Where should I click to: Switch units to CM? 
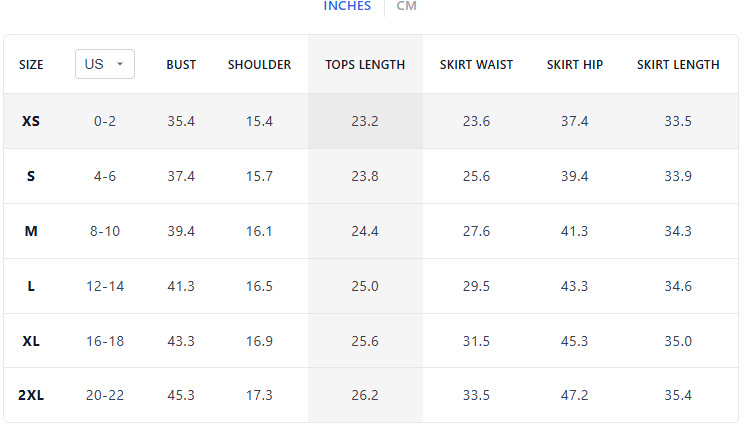pyautogui.click(x=407, y=6)
